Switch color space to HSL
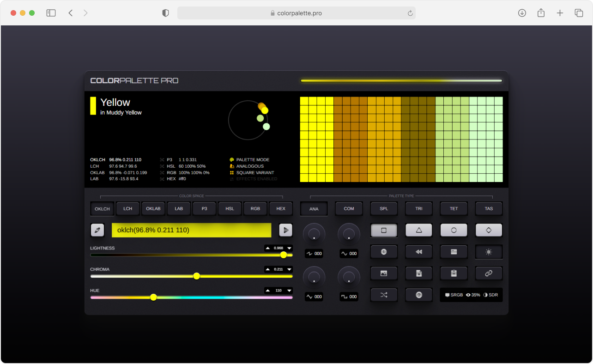Screen dimensions: 593x364 tap(230, 209)
